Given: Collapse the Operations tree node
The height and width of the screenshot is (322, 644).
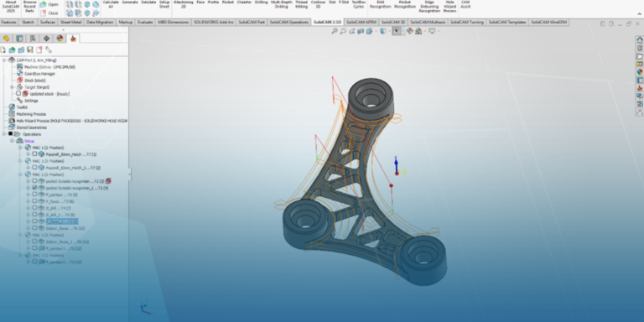Looking at the screenshot, I should tap(4, 134).
